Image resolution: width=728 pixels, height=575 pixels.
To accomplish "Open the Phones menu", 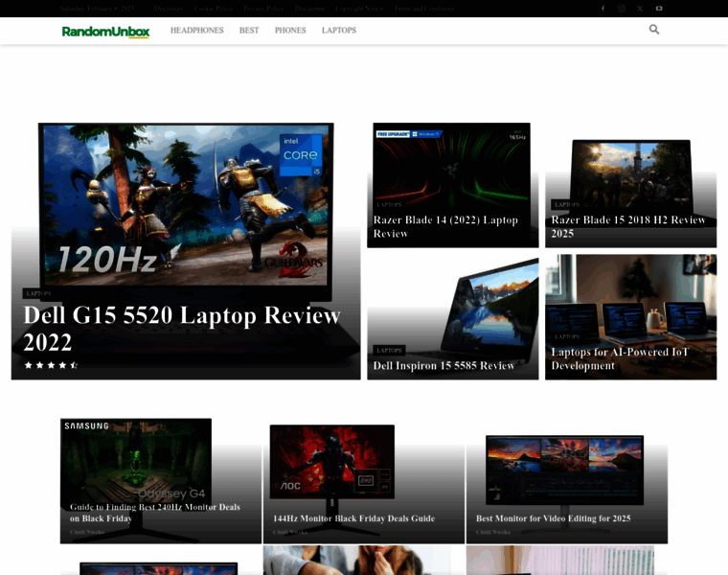I will point(290,31).
